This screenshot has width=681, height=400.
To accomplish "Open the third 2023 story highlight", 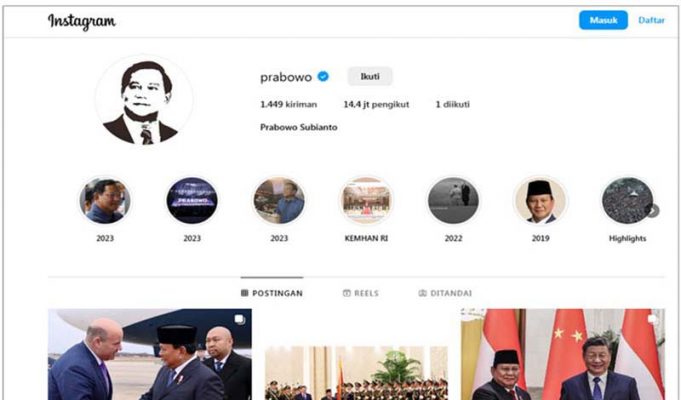I will [x=279, y=200].
